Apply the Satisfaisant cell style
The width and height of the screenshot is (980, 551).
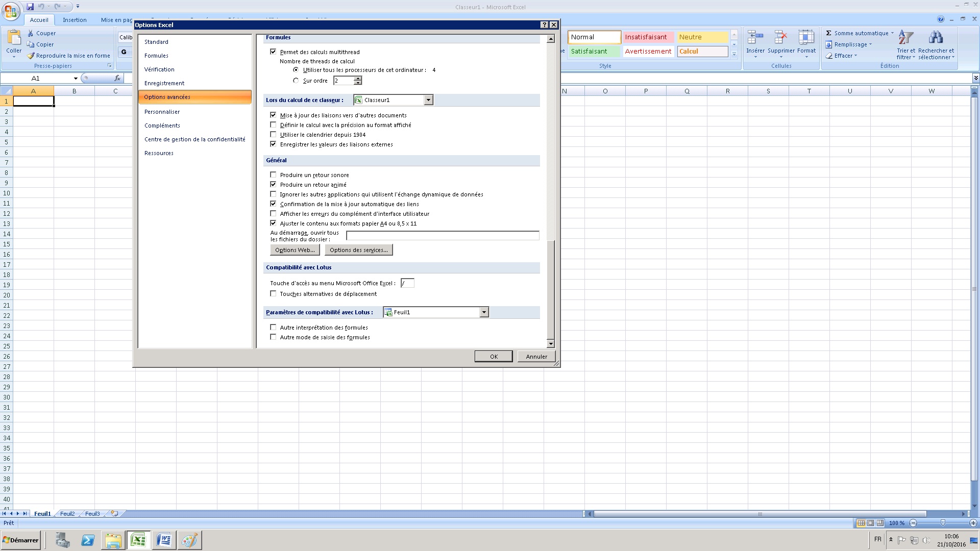594,52
